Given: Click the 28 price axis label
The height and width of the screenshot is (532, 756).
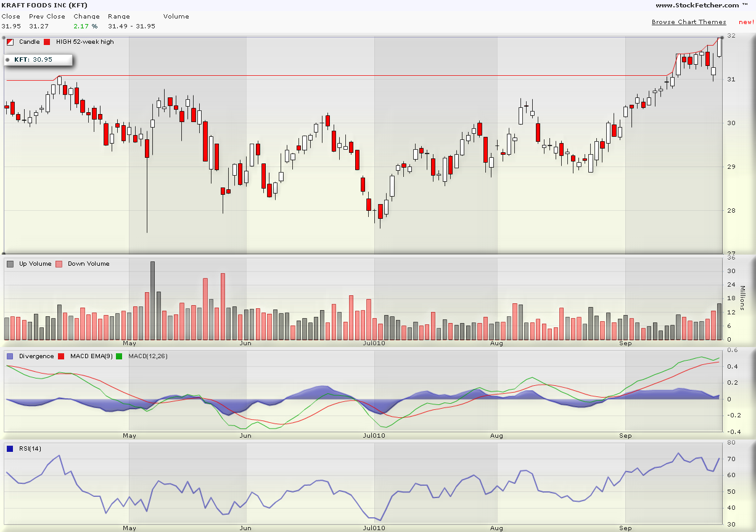Looking at the screenshot, I should [x=732, y=211].
